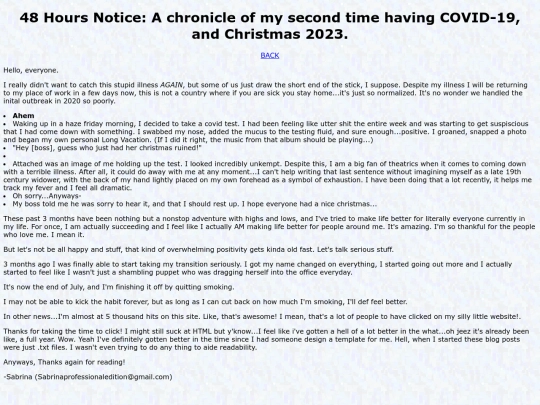The width and height of the screenshot is (540, 405).
Task: Click the bullet starting 'Attached was an image'
Action: coord(268,176)
